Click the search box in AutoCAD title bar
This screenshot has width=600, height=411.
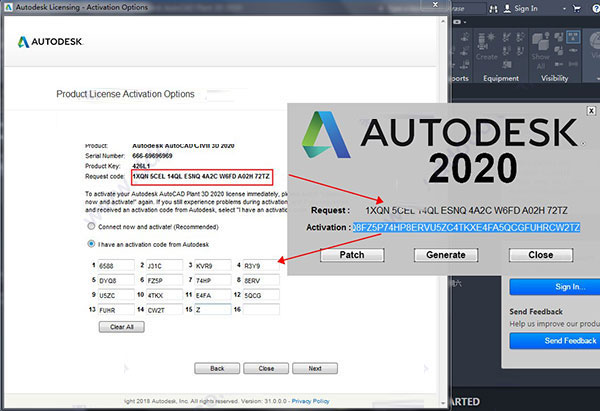click(468, 8)
